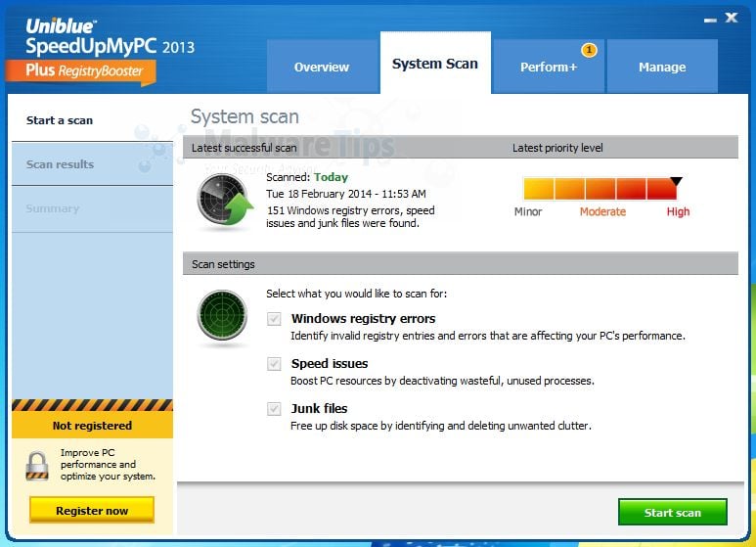Select Start a scan in sidebar
This screenshot has width=756, height=547.
point(92,120)
